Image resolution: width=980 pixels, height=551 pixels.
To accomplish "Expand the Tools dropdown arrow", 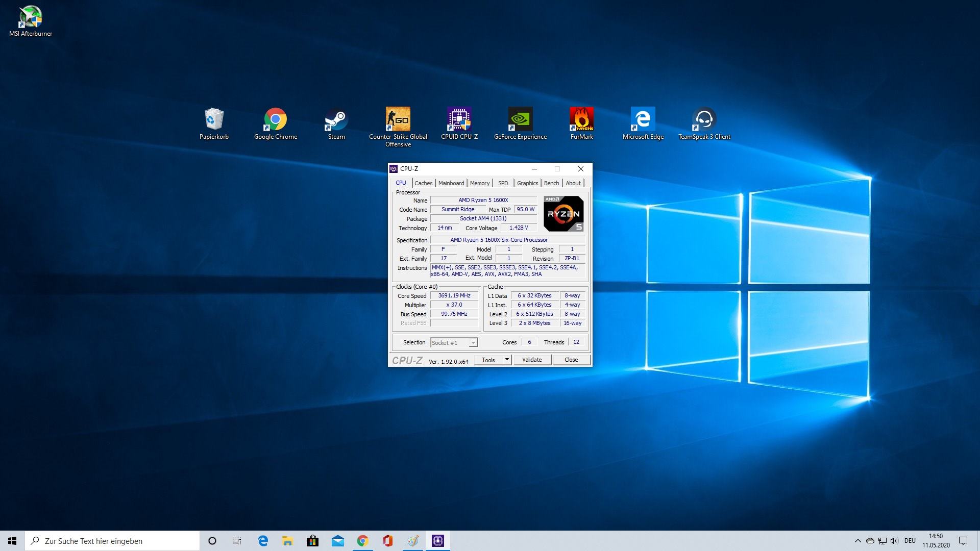I will pyautogui.click(x=507, y=360).
